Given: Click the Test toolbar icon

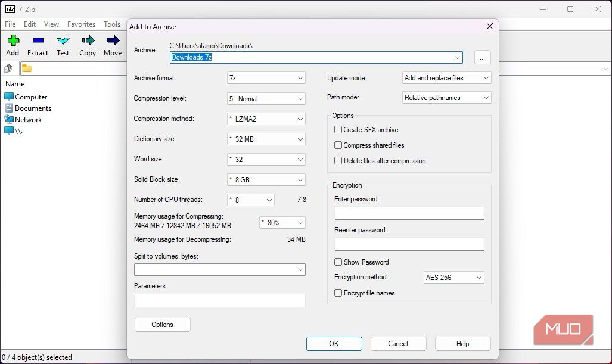Looking at the screenshot, I should [63, 46].
